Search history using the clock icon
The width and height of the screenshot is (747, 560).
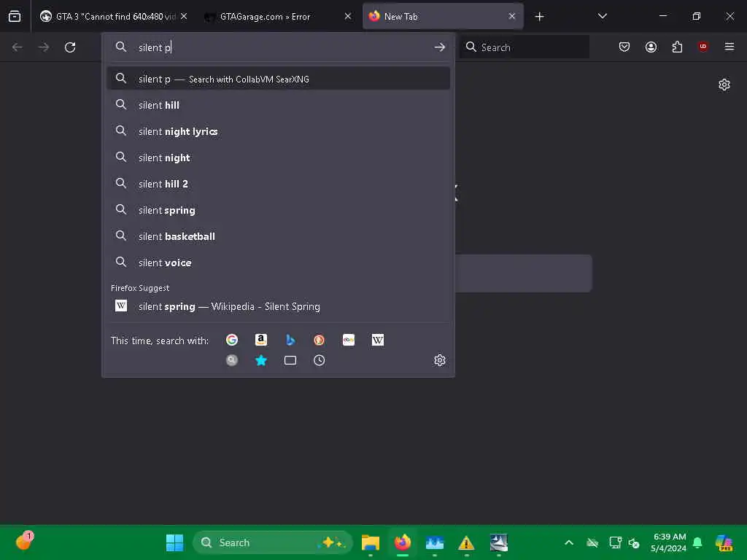click(x=320, y=360)
